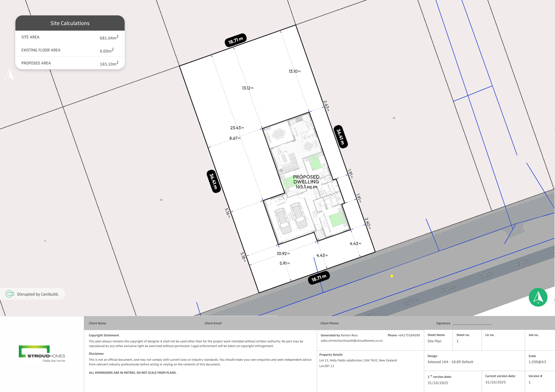This screenshot has height=392, width=555.
Task: Click the white north arrow icon
Action: coord(9,74)
